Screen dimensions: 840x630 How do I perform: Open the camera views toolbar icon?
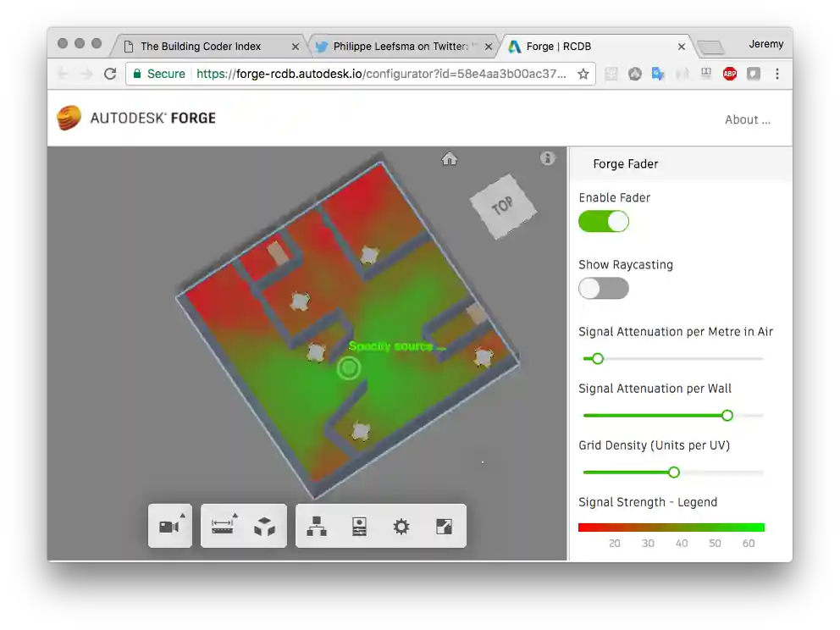169,525
